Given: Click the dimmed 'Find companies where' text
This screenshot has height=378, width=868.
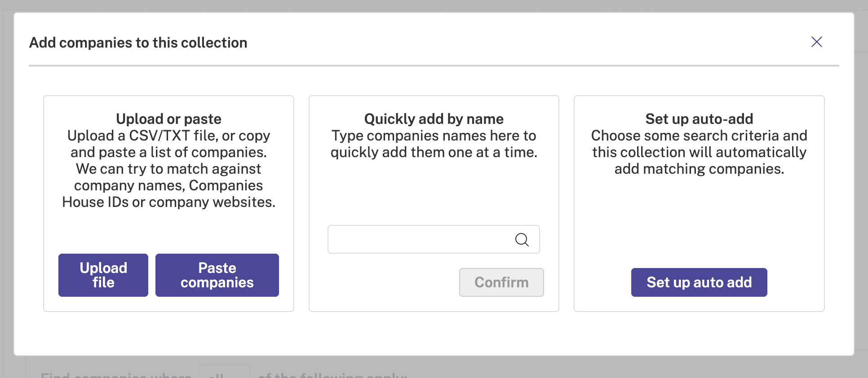Looking at the screenshot, I should point(116,374).
